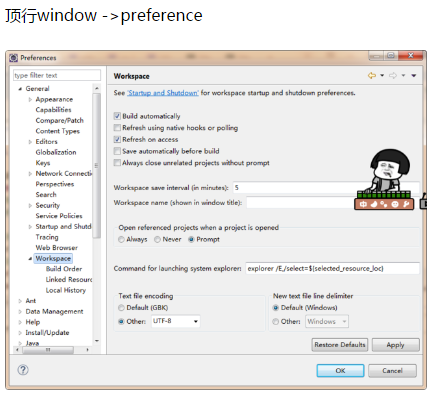Select the Always radio button
The width and height of the screenshot is (446, 395).
tap(121, 239)
